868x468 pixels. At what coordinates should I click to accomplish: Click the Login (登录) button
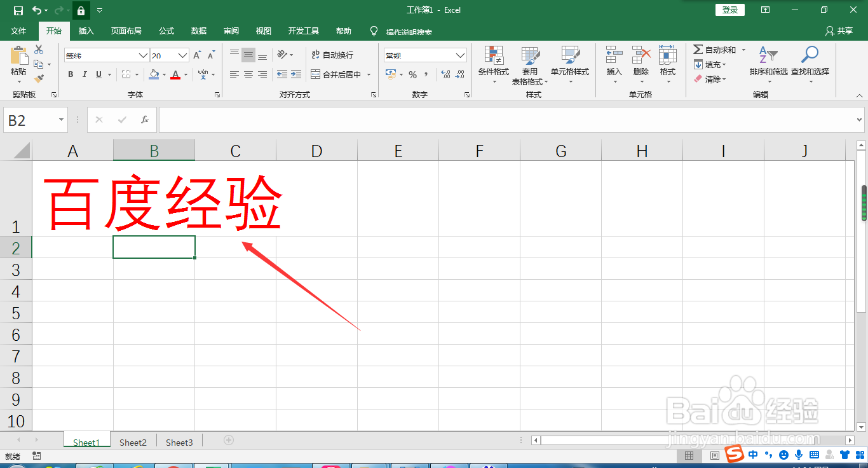point(730,10)
